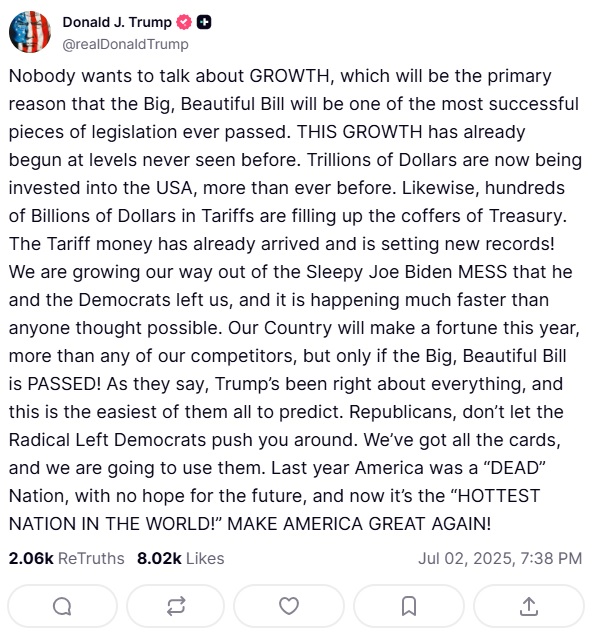Click the phrase "Sleepy Joe Biden MESS"

click(x=407, y=272)
